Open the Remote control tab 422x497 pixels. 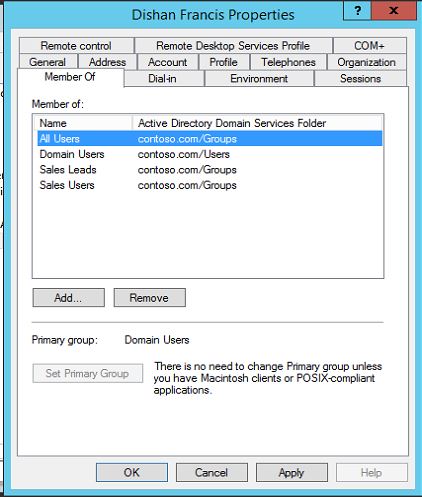[76, 46]
